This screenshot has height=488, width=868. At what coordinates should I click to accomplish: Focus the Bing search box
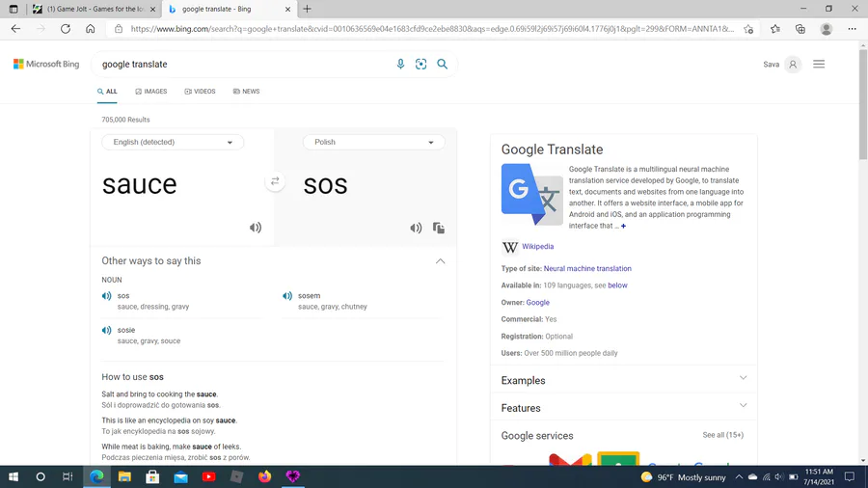(x=244, y=65)
